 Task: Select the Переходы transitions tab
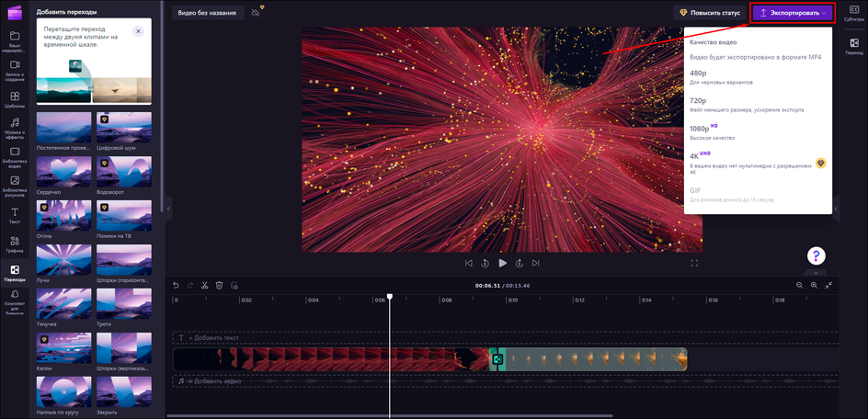click(x=15, y=274)
